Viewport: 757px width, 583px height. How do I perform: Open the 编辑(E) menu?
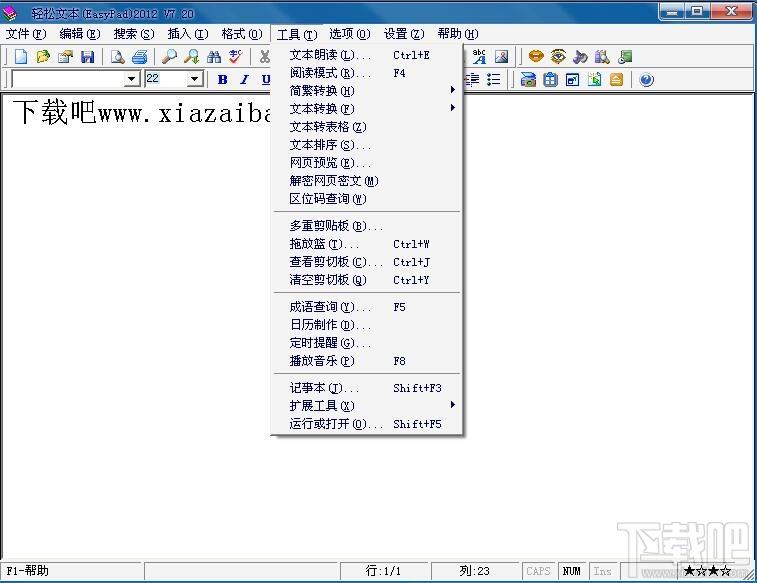point(80,34)
